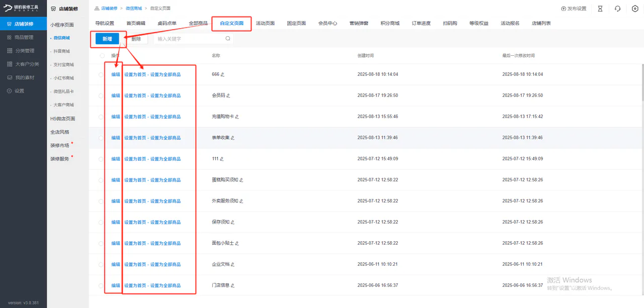The width and height of the screenshot is (644, 308).
Task: Open the hexagon settings icon at top right
Action: [635, 9]
